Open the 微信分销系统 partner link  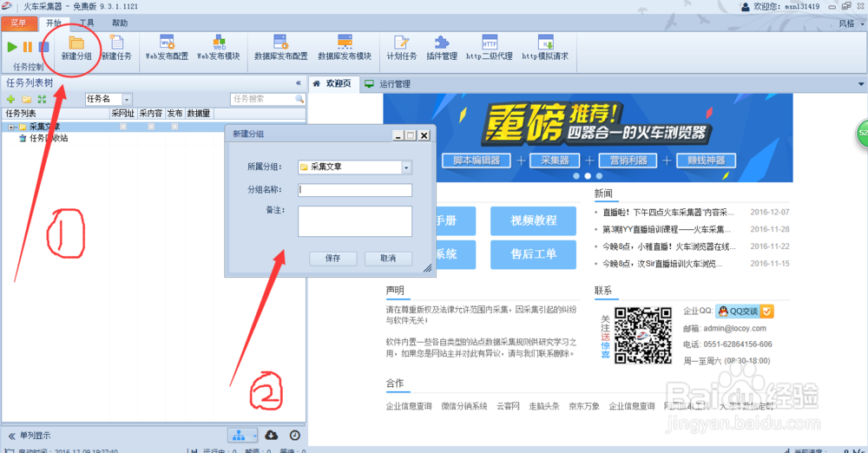(x=464, y=406)
